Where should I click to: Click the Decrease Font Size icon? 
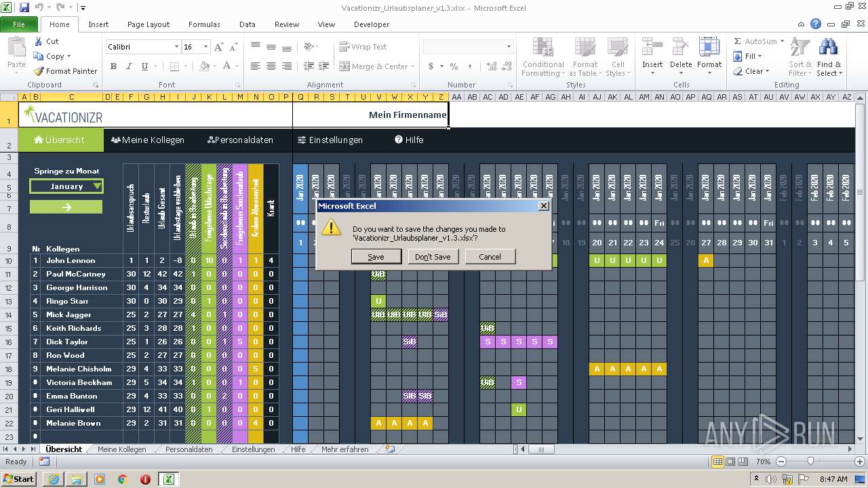click(x=233, y=47)
